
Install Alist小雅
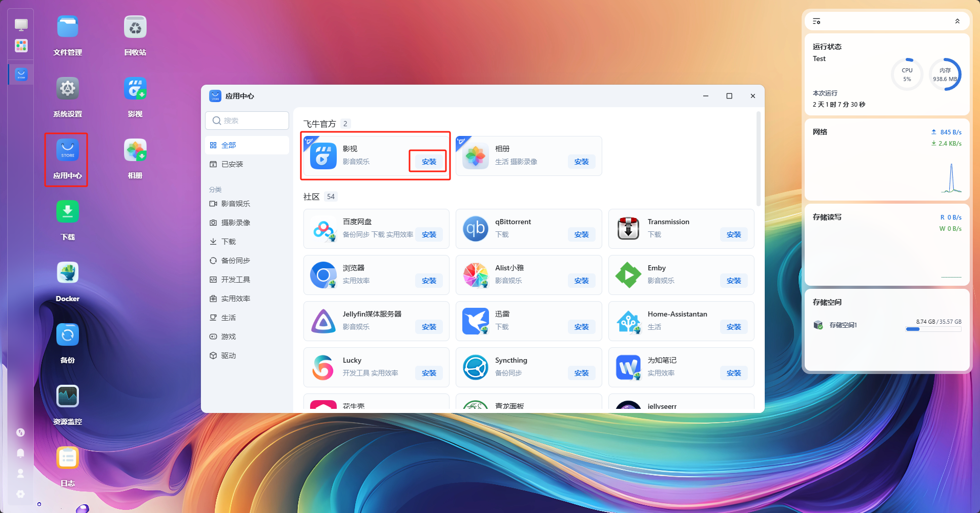pyautogui.click(x=581, y=281)
